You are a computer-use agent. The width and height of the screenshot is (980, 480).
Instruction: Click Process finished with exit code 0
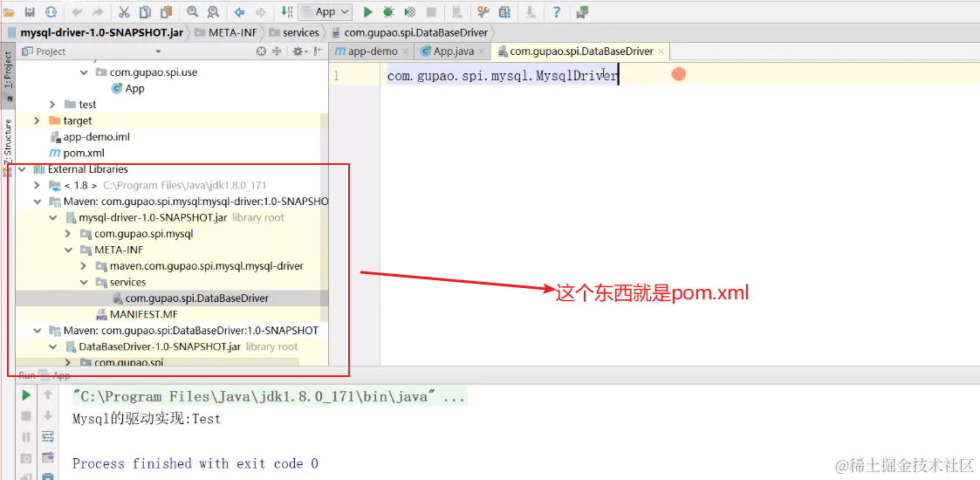click(195, 463)
